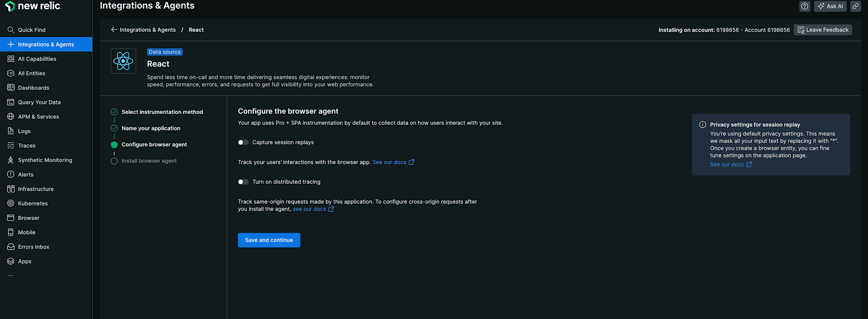Select Errors Inbox in sidebar
This screenshot has height=319, width=868.
pyautogui.click(x=46, y=247)
